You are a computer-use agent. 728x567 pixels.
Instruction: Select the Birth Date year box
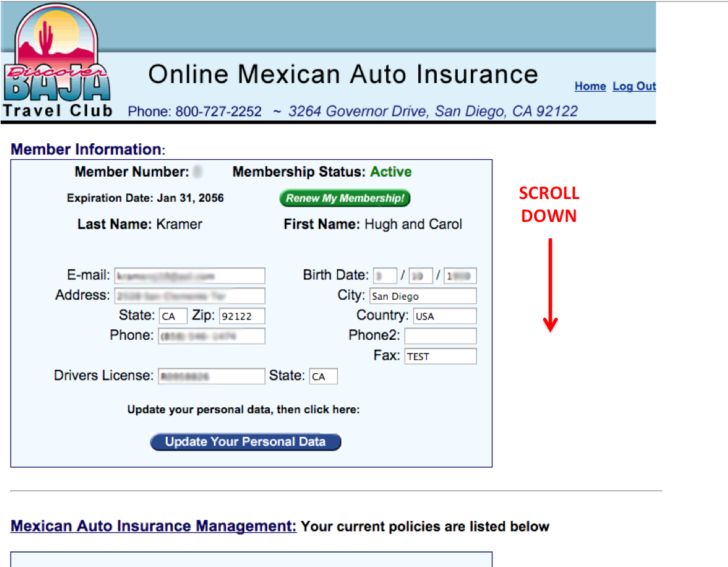pyautogui.click(x=460, y=276)
